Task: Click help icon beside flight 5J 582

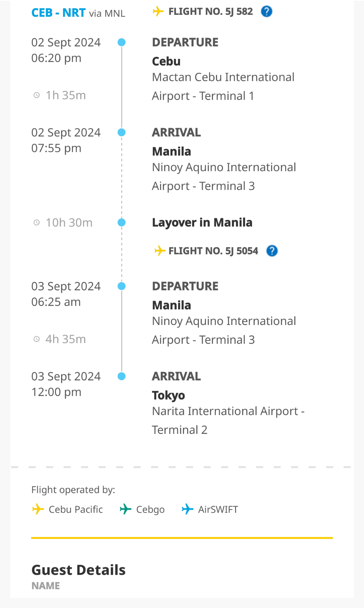Action: [266, 12]
